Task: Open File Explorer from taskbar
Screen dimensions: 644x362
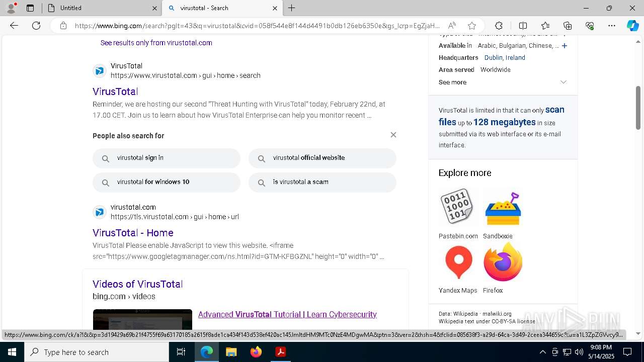Action: tap(231, 352)
